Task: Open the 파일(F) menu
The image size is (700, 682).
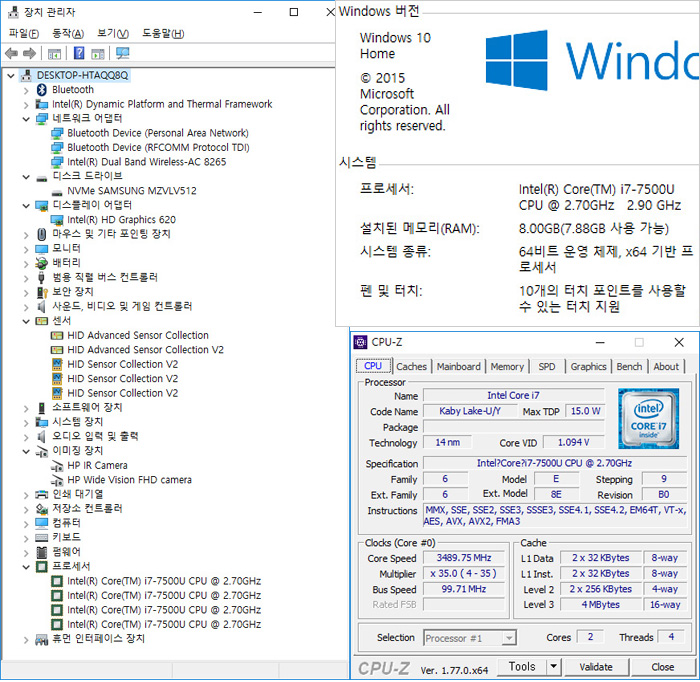Action: coord(24,33)
